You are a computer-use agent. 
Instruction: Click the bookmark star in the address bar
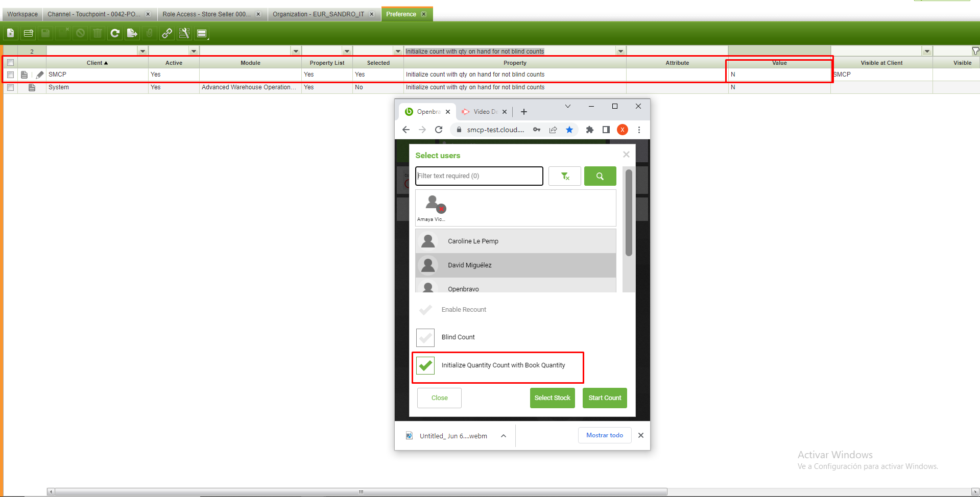pyautogui.click(x=569, y=130)
